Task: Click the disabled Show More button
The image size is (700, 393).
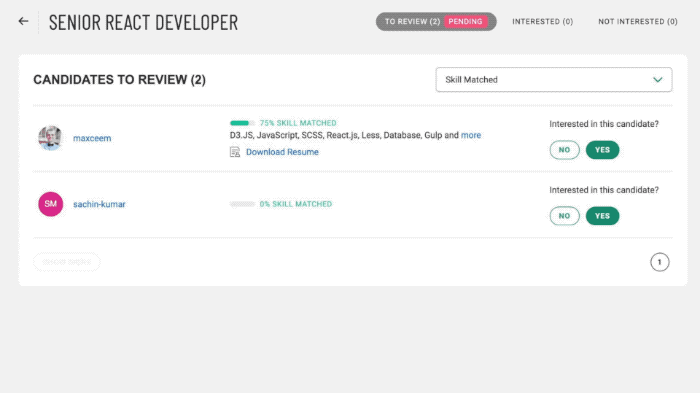Action: pos(67,262)
